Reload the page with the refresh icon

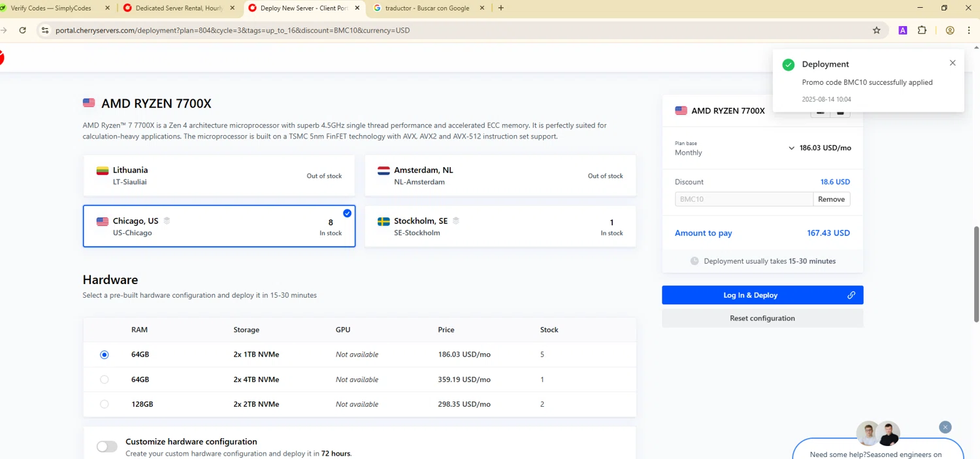pos(22,30)
